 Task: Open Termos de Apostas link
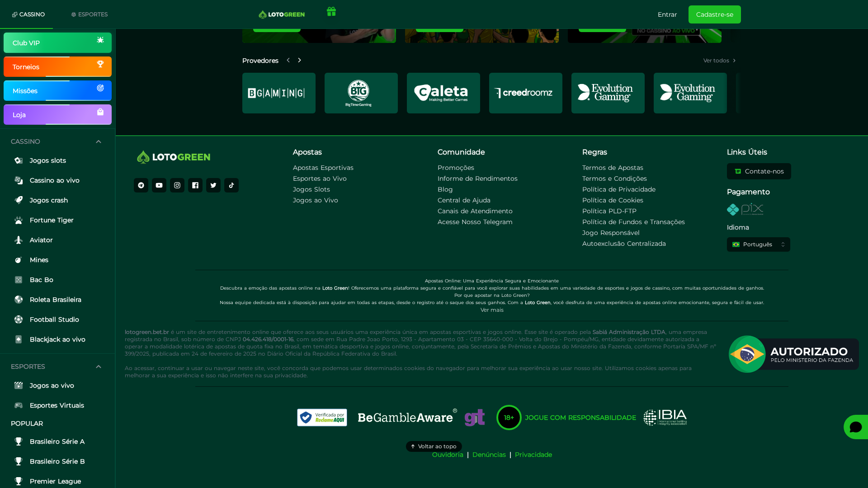click(613, 168)
